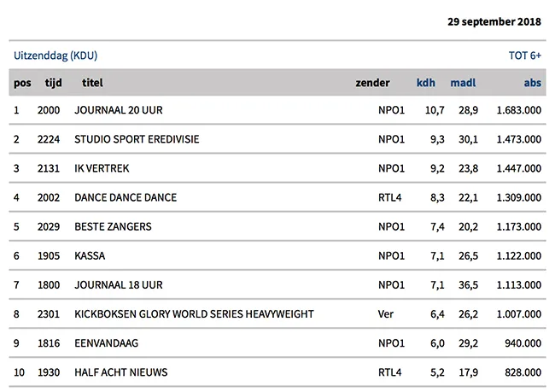The height and width of the screenshot is (392, 555).
Task: Click the Uitzenddag (KDU) link
Action: [x=55, y=56]
